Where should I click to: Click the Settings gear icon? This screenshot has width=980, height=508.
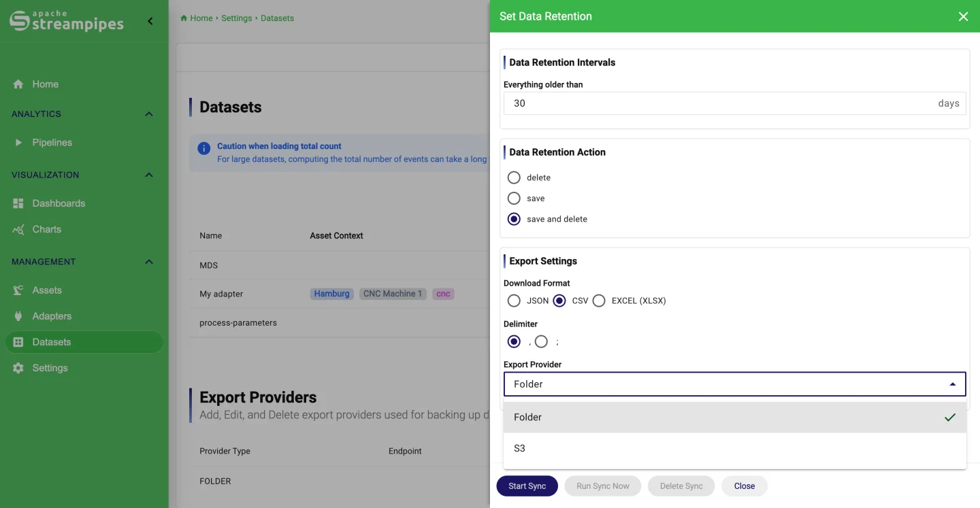click(18, 368)
